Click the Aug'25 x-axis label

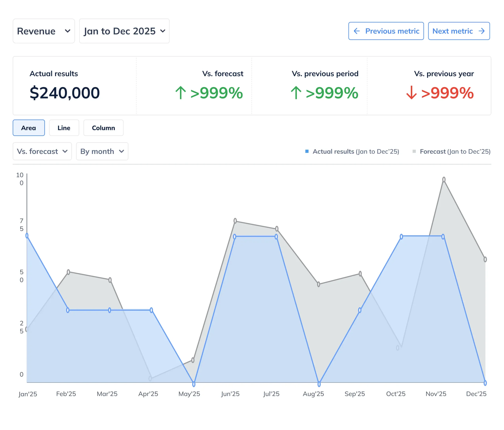(x=313, y=394)
